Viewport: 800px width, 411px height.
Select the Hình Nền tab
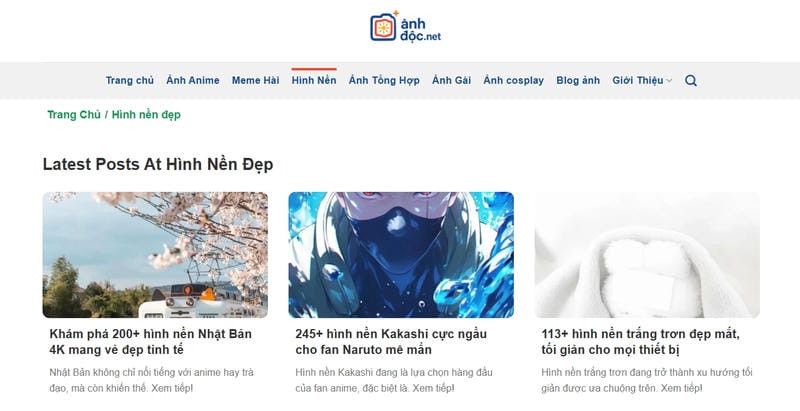pyautogui.click(x=314, y=81)
